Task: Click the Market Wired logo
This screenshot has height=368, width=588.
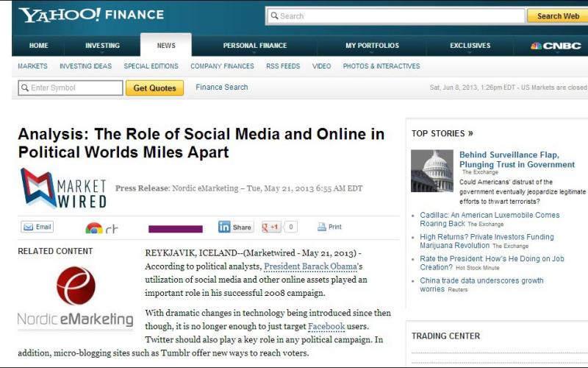Action: (63, 188)
